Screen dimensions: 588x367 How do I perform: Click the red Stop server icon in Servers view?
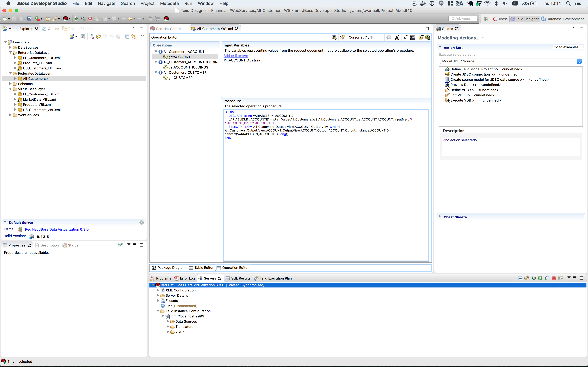[554, 278]
